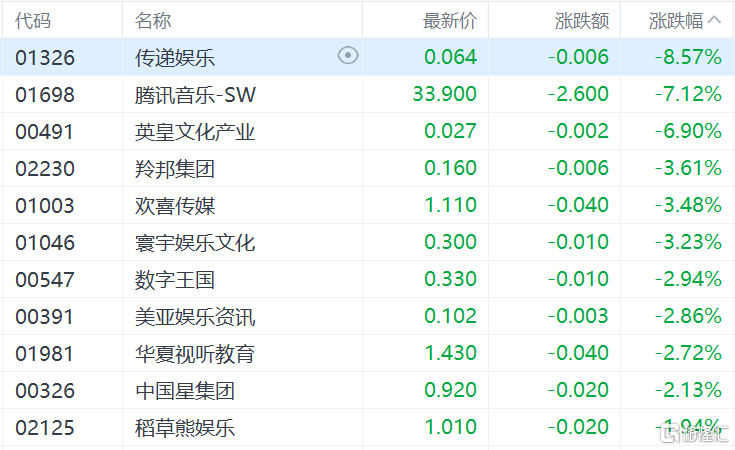Click percentage -3.48% cell

coord(688,205)
